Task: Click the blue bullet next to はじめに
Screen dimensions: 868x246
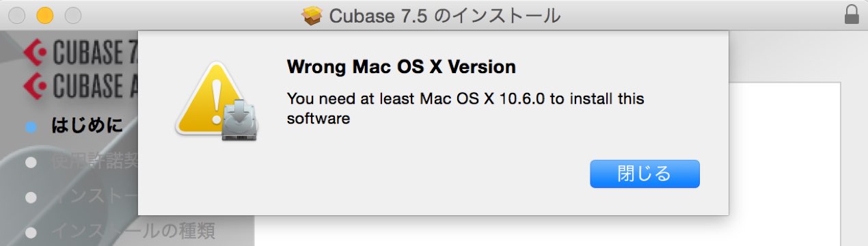Action: 30,127
